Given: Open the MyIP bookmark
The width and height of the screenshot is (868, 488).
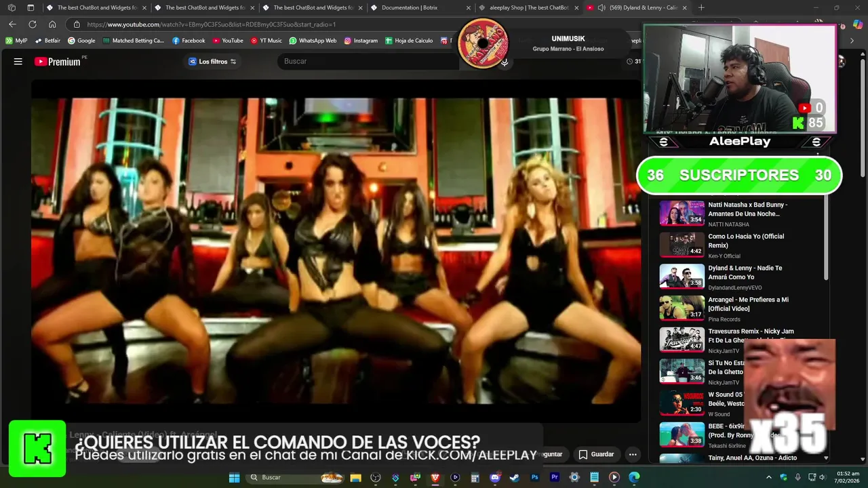Looking at the screenshot, I should tap(16, 41).
